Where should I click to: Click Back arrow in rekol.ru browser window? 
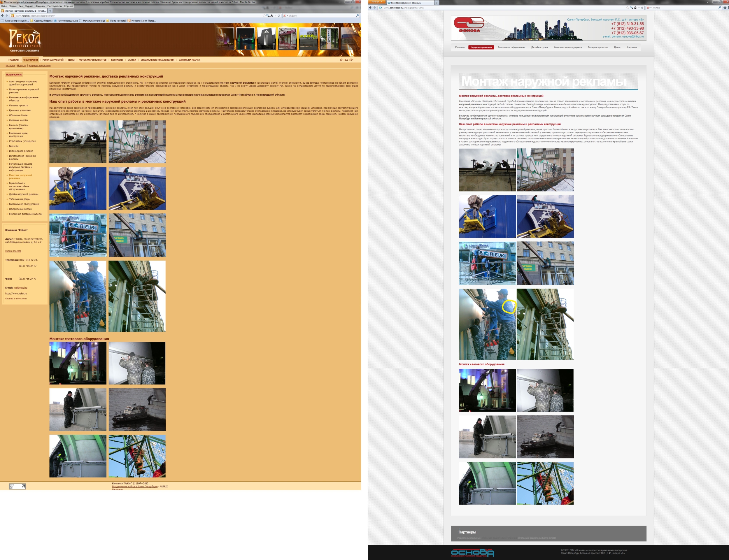click(2, 16)
